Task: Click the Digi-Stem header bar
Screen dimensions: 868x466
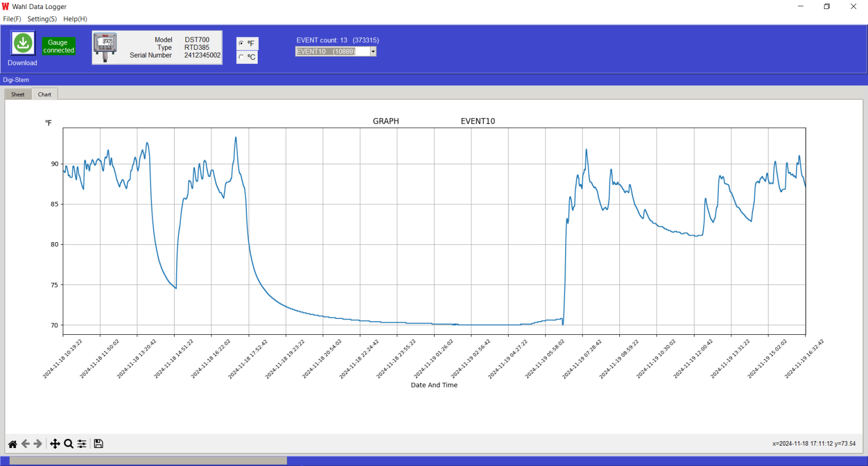Action: [16, 80]
